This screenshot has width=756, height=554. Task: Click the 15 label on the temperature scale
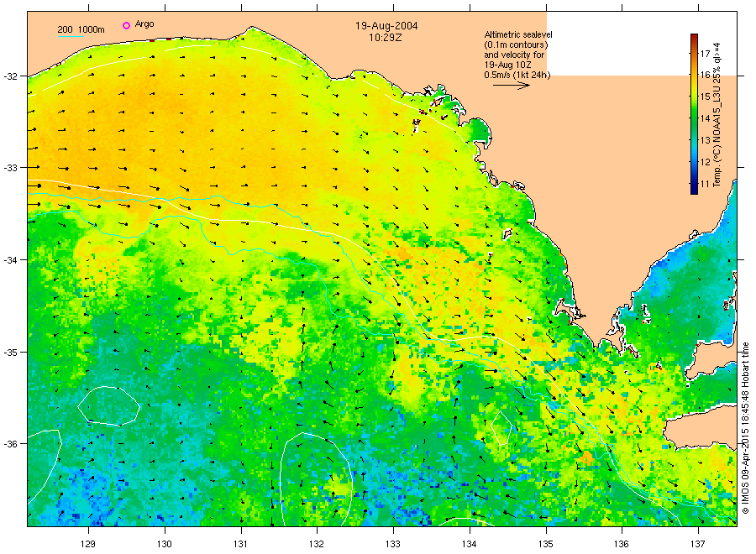click(x=705, y=97)
